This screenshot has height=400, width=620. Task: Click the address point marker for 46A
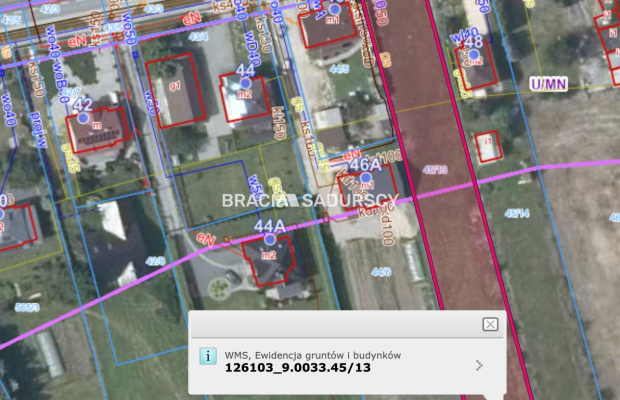coord(366,178)
